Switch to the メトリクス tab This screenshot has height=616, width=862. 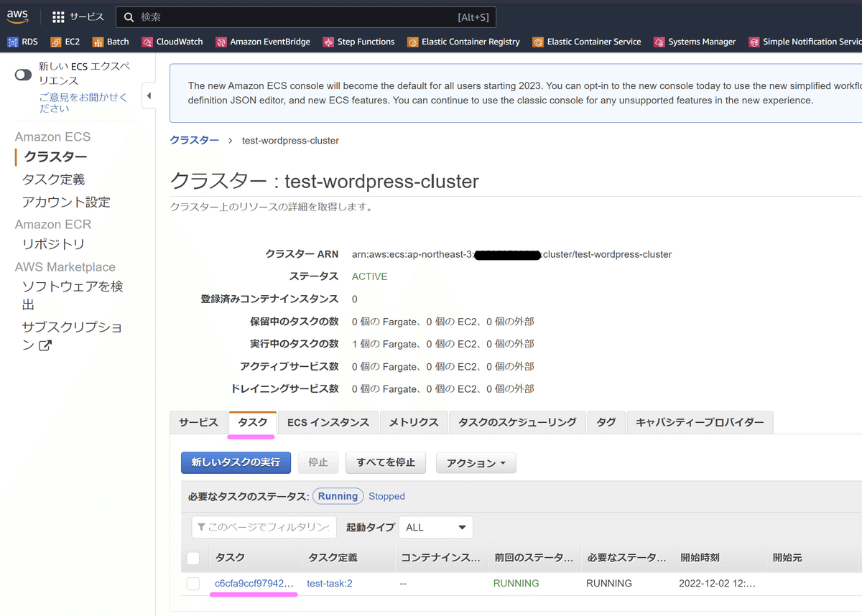[414, 422]
